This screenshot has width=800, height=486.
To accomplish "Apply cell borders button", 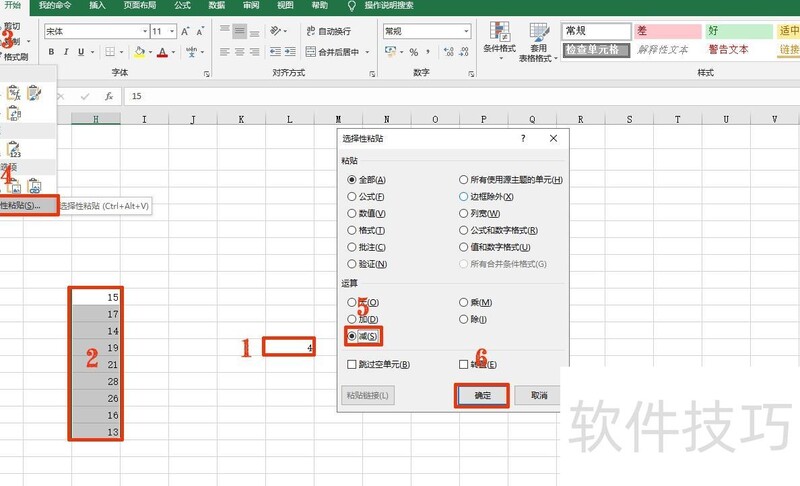I will [x=110, y=52].
